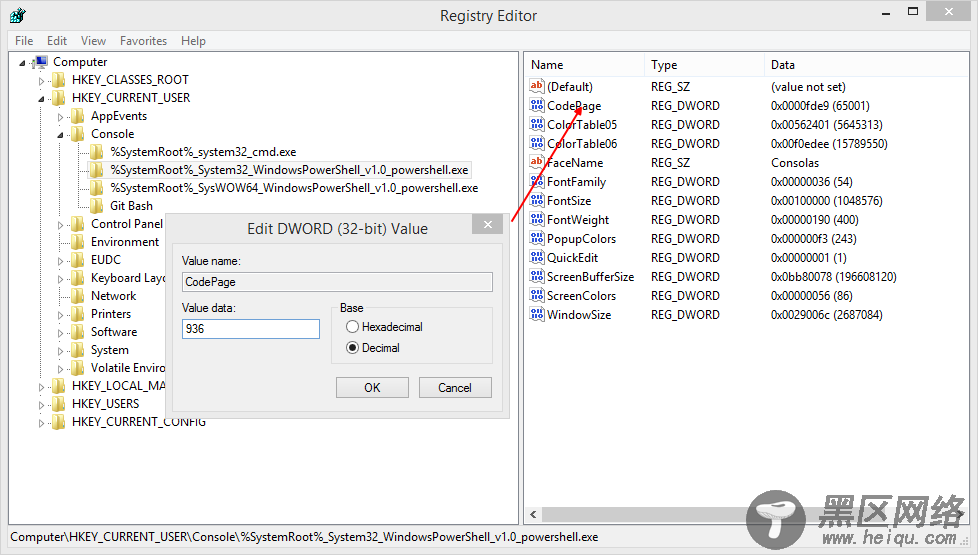Viewport: 978px width, 555px height.
Task: Click the FaceName string value icon
Action: 536,162
